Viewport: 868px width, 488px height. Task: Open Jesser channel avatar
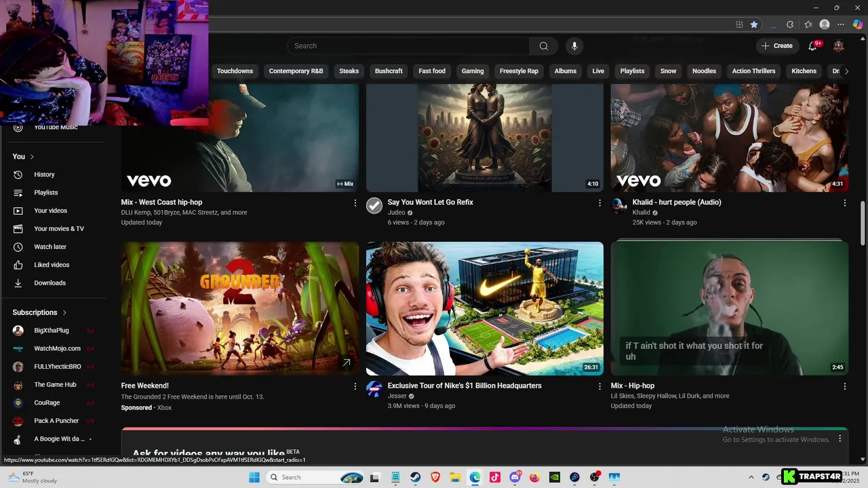(x=374, y=388)
